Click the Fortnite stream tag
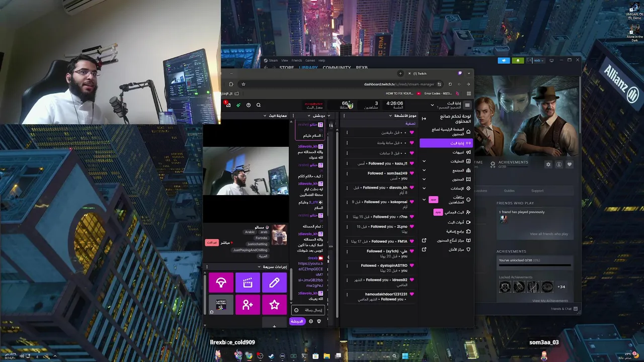644x362 pixels. [x=261, y=238]
